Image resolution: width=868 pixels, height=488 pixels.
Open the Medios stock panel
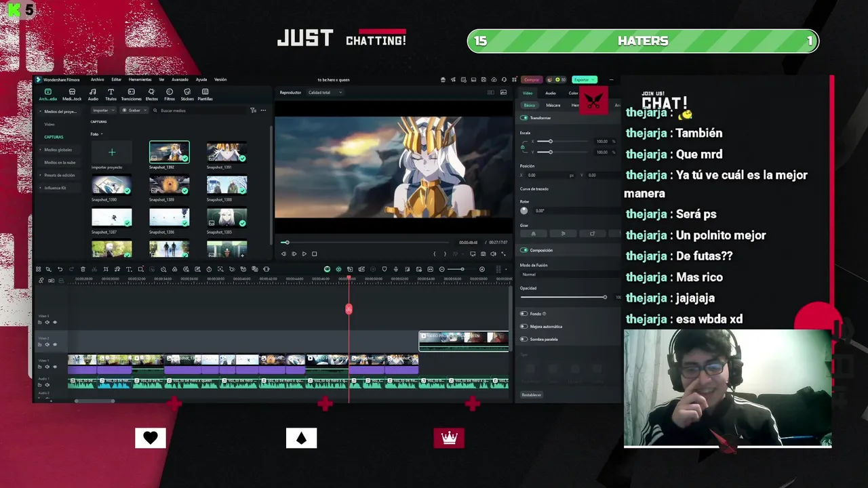[x=72, y=95]
